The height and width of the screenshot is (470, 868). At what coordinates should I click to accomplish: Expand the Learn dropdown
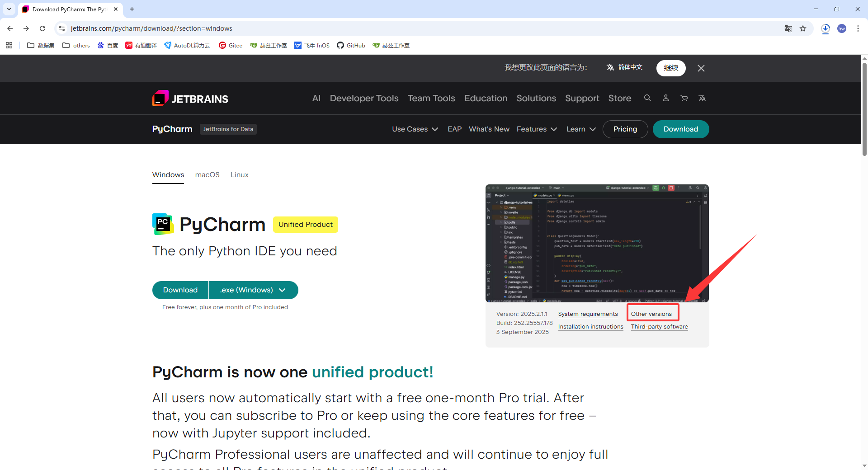581,129
